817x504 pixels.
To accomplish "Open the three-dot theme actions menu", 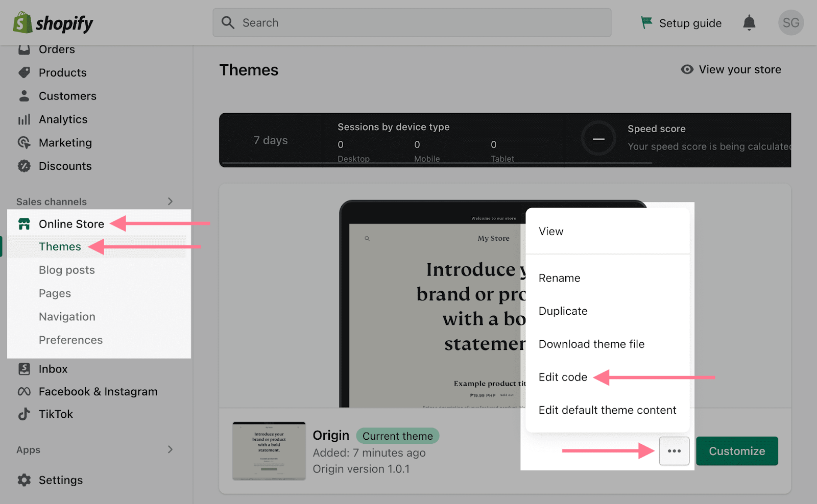I will [x=674, y=451].
